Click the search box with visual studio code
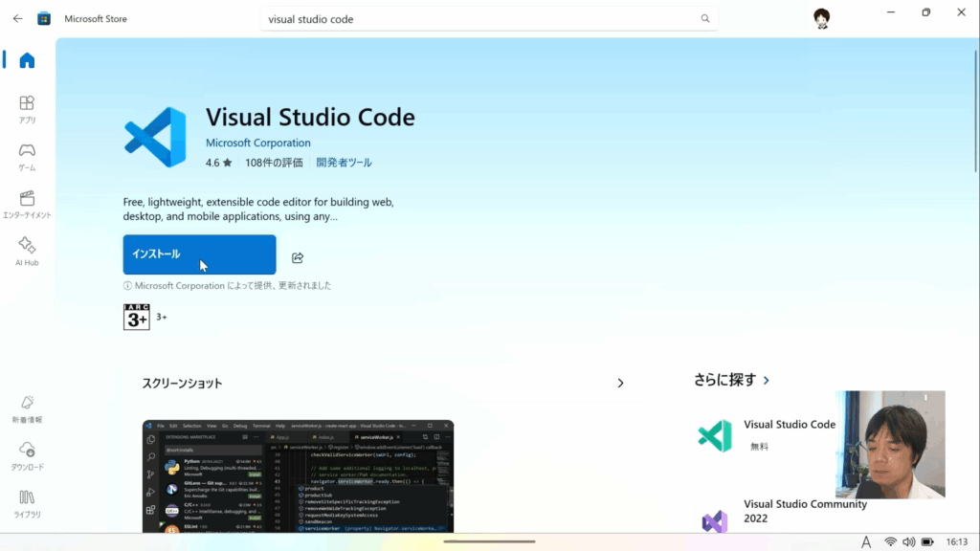980x551 pixels. tap(479, 18)
